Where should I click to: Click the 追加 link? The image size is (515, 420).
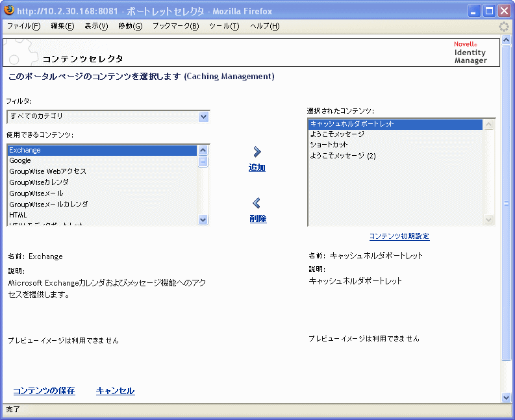click(x=257, y=167)
